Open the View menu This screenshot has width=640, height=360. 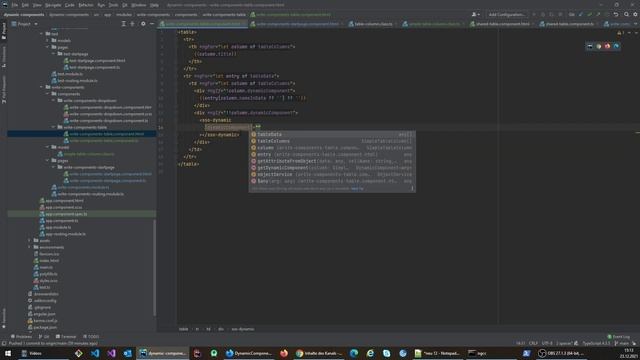coord(37,5)
